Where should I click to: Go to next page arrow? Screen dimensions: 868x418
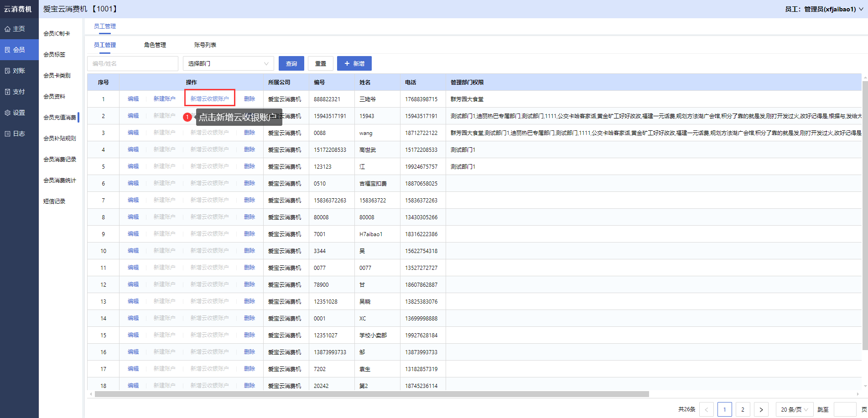[761, 409]
